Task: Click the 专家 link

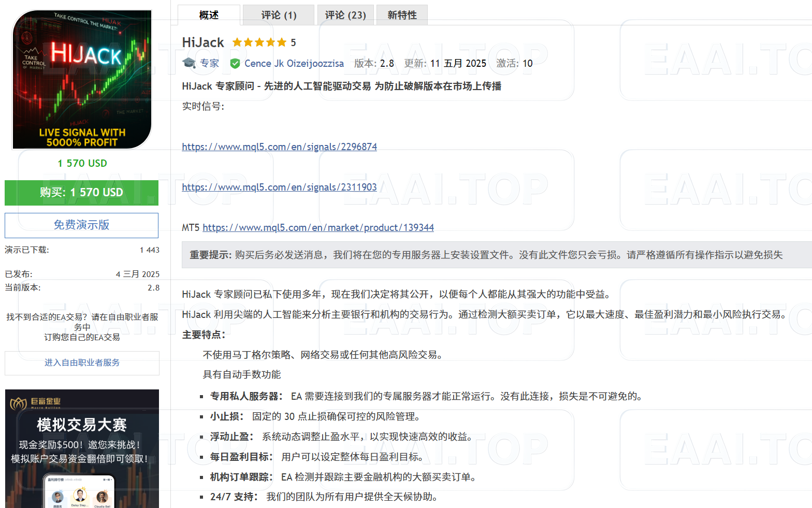Action: 209,63
